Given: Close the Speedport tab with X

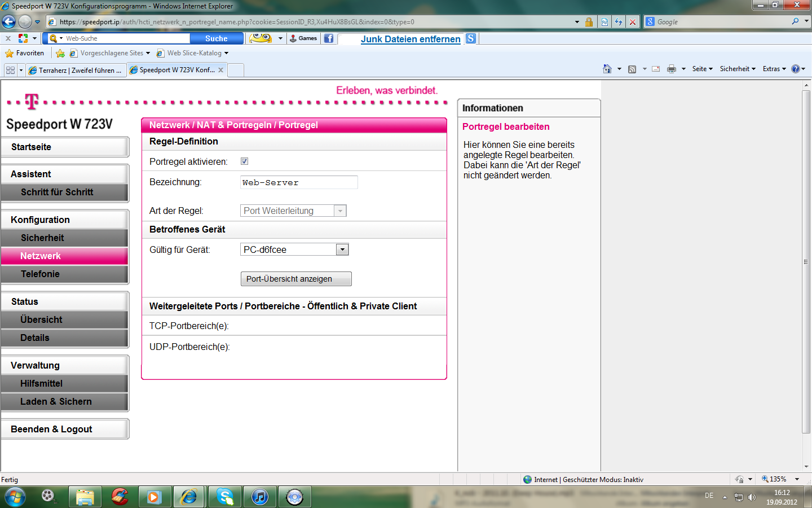Looking at the screenshot, I should click(221, 70).
